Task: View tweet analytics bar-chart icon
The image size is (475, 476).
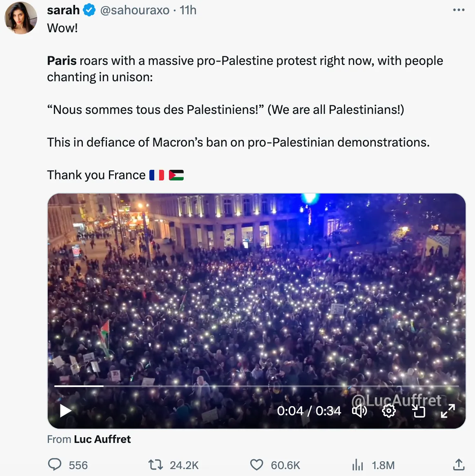Action: click(357, 465)
